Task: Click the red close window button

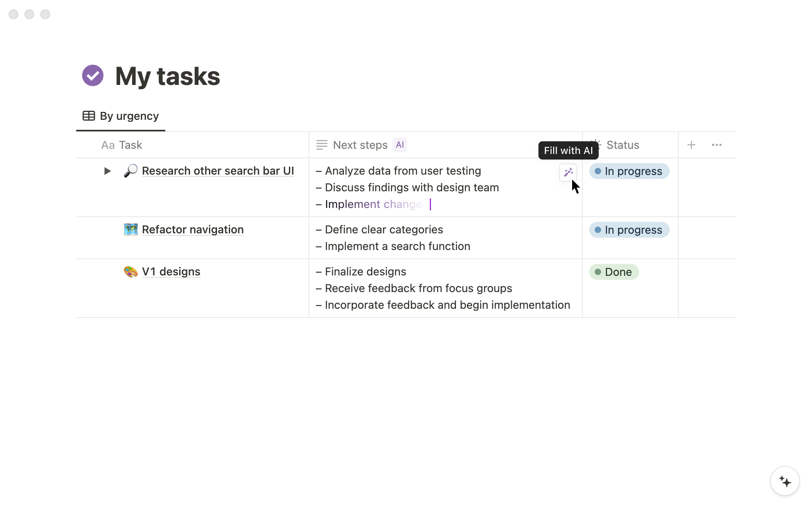Action: (13, 14)
